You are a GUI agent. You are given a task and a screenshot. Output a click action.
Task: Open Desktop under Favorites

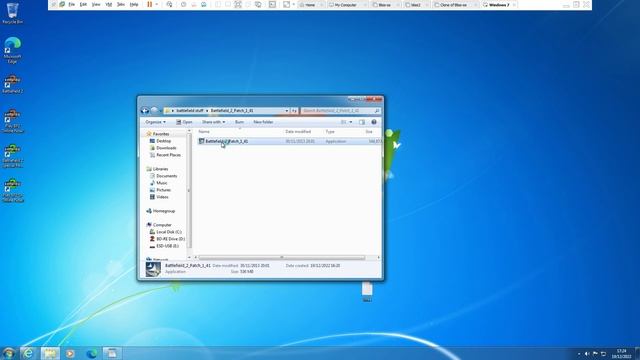tap(160, 141)
